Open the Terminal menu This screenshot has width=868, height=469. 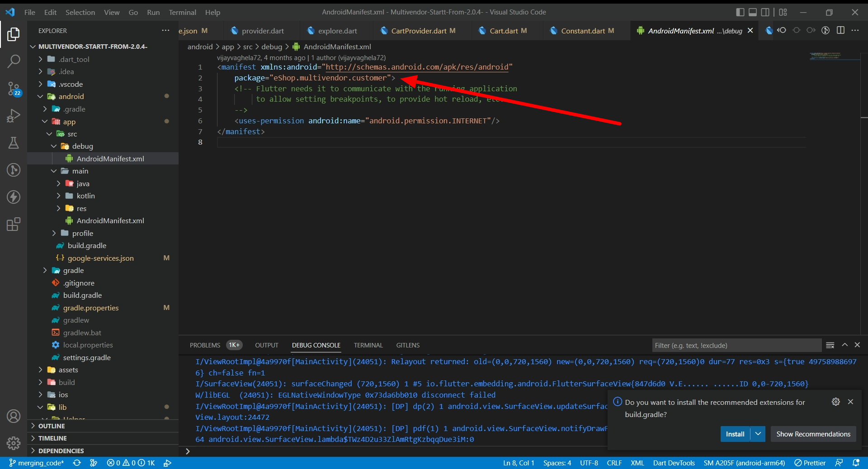click(x=182, y=12)
